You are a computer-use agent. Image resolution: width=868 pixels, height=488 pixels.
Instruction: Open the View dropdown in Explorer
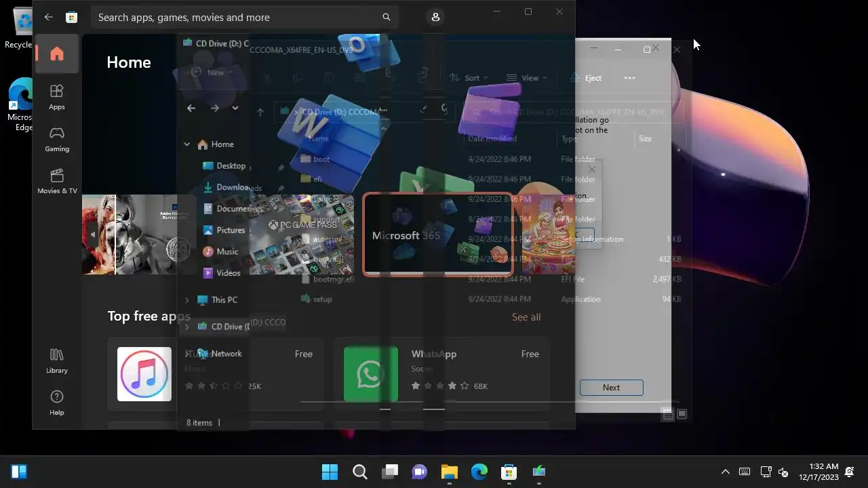click(526, 78)
